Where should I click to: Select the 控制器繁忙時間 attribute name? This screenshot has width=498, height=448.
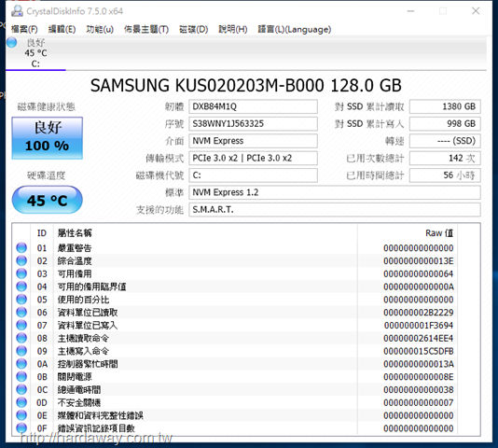[x=88, y=364]
